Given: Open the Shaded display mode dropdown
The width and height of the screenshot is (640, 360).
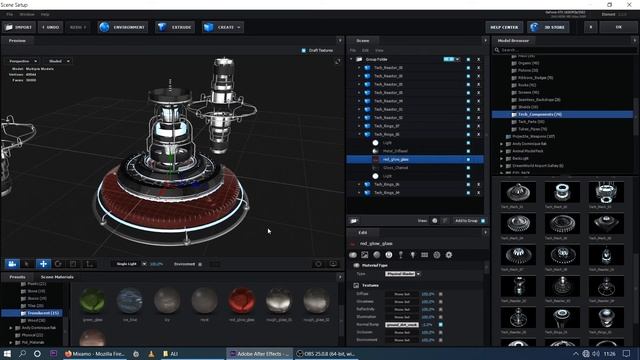Looking at the screenshot, I should point(58,61).
